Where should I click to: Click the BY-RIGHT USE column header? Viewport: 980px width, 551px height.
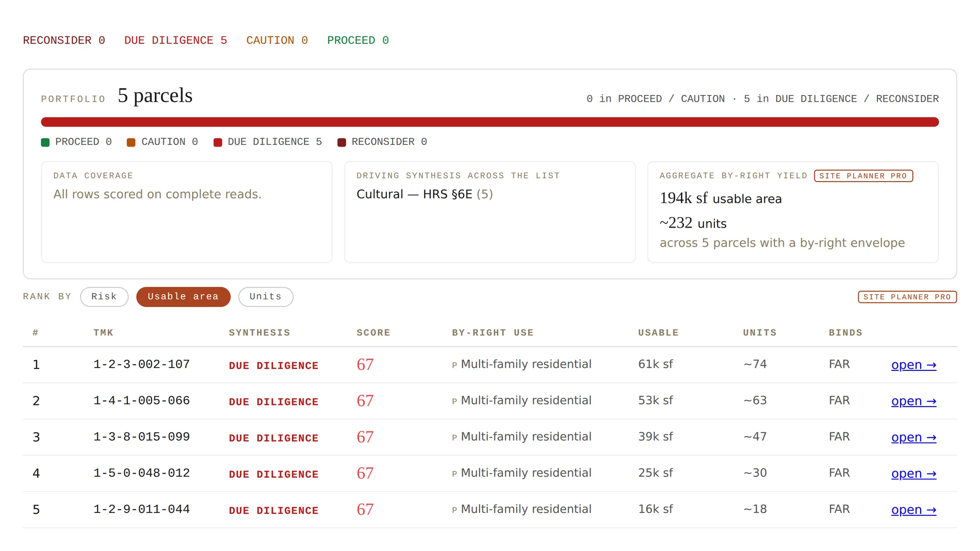point(493,333)
